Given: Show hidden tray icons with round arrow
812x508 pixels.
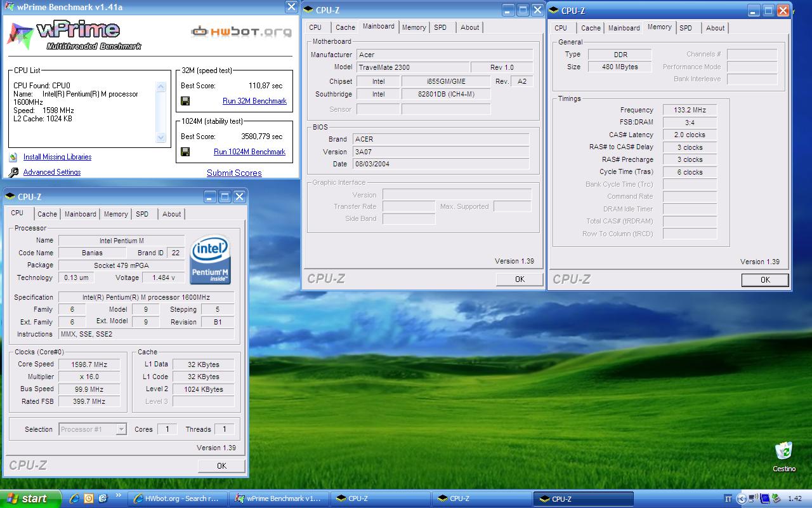Looking at the screenshot, I should [742, 498].
